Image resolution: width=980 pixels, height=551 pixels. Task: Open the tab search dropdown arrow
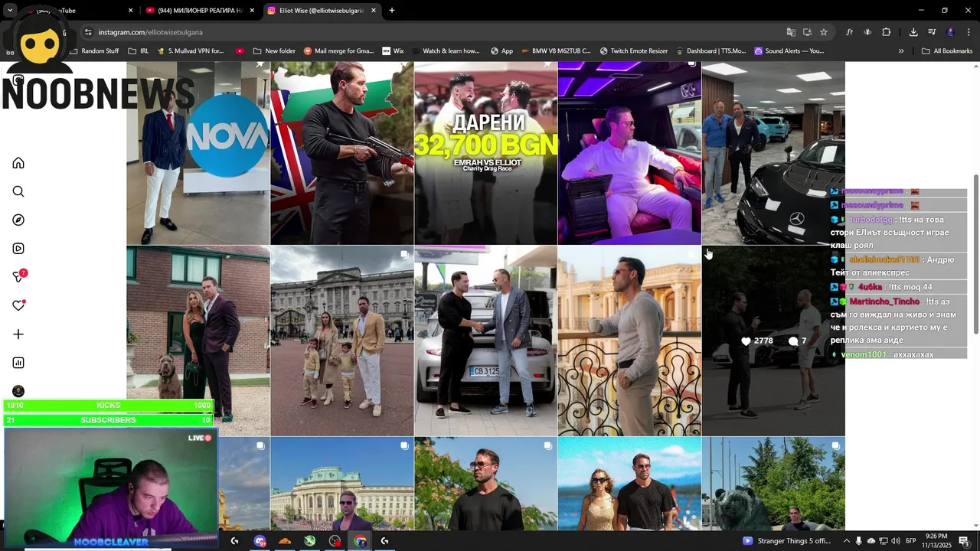(10, 11)
